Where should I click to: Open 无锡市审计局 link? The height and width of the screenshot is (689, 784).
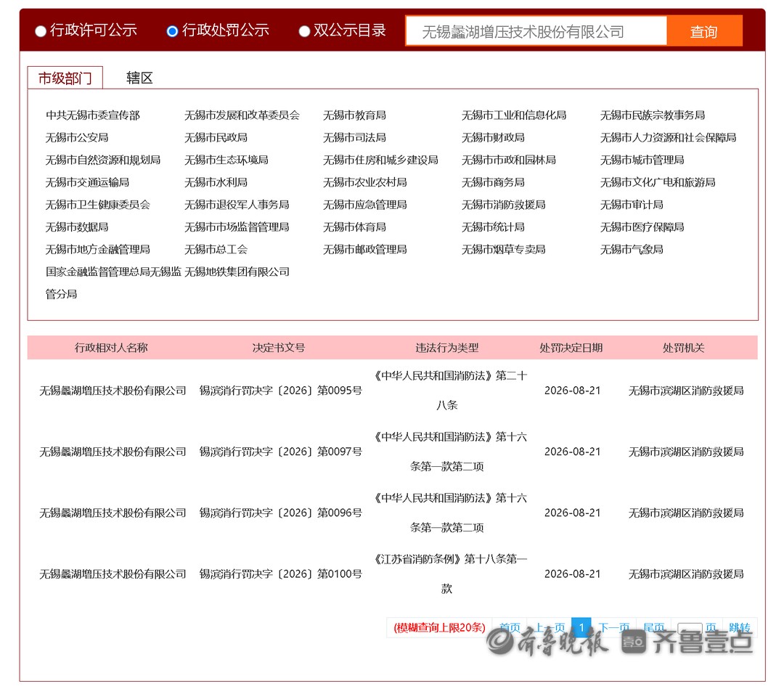pyautogui.click(x=632, y=205)
